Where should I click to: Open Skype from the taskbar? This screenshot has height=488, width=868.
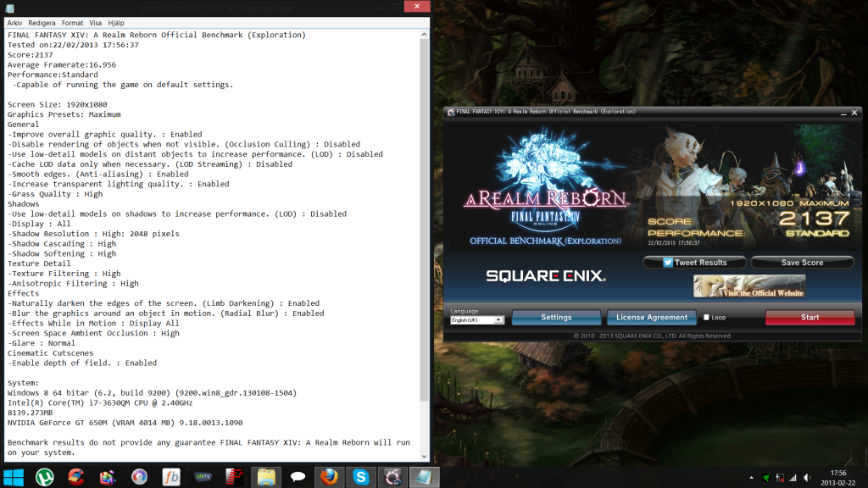click(x=361, y=476)
